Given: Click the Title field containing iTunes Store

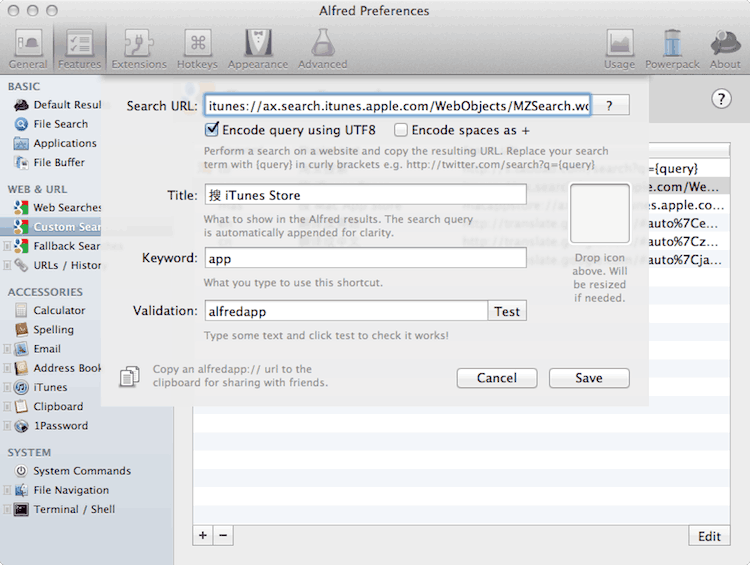Looking at the screenshot, I should [365, 195].
